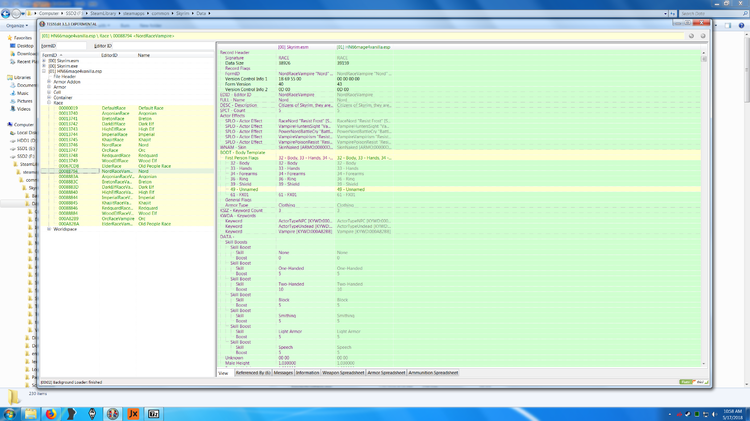Switch to TES5Edit taskbar icon
Image resolution: width=750 pixels, height=421 pixels.
pos(112,414)
